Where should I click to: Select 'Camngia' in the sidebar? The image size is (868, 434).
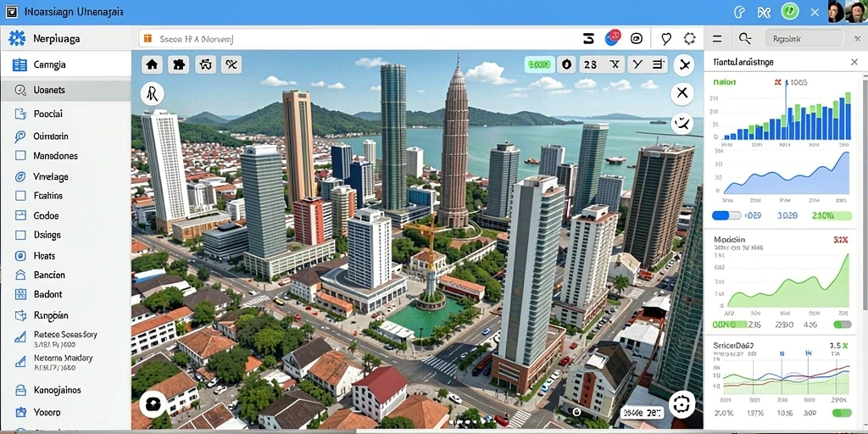pyautogui.click(x=65, y=64)
